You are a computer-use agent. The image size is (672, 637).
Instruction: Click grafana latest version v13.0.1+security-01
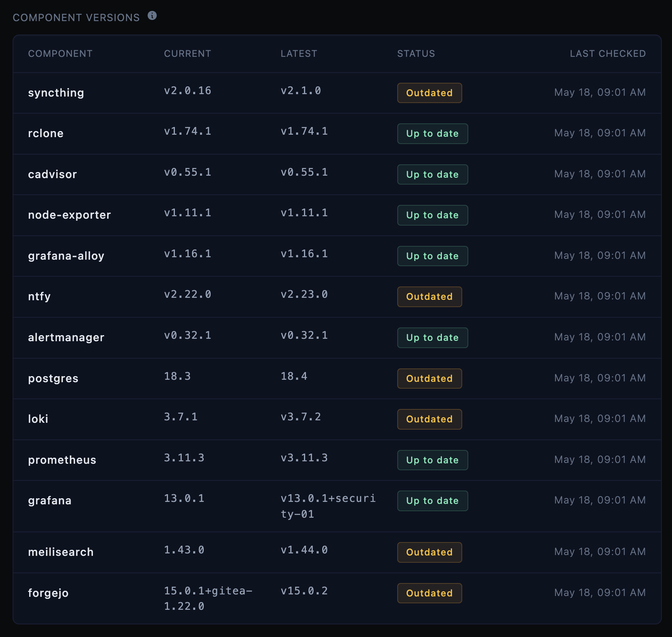pyautogui.click(x=328, y=506)
